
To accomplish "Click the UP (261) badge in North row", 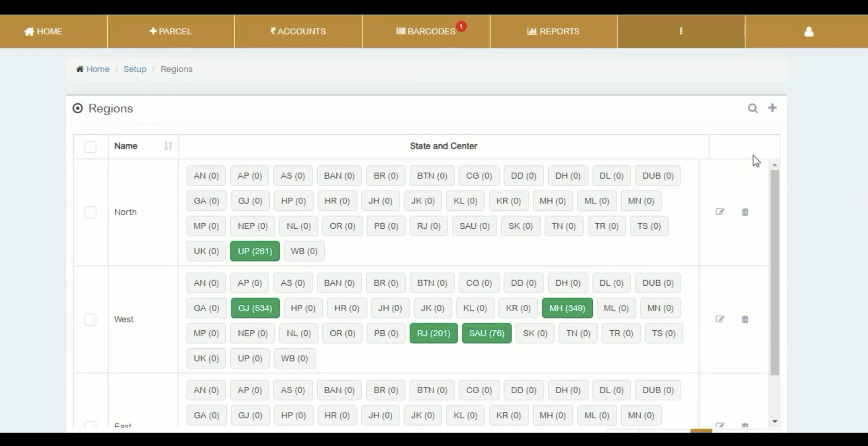I will pos(254,251).
